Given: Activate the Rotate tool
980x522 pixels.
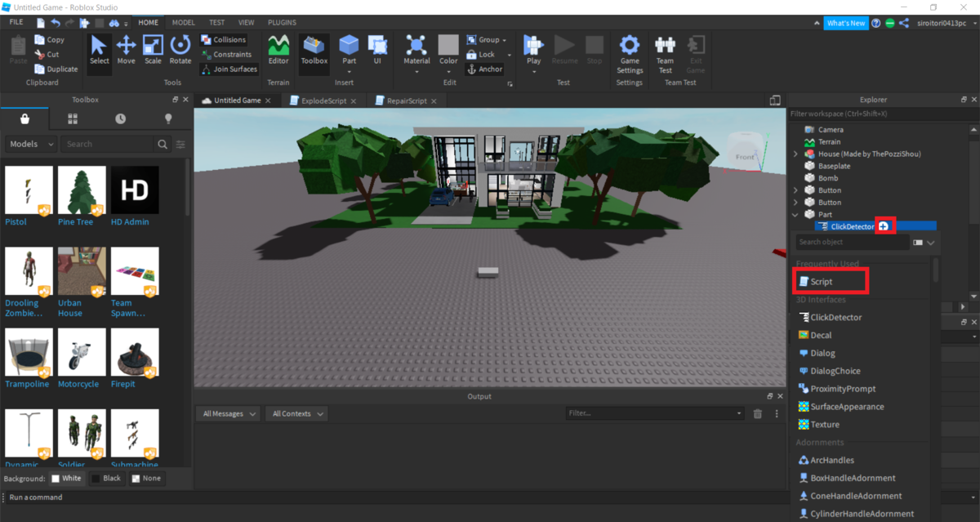Looking at the screenshot, I should pyautogui.click(x=180, y=50).
